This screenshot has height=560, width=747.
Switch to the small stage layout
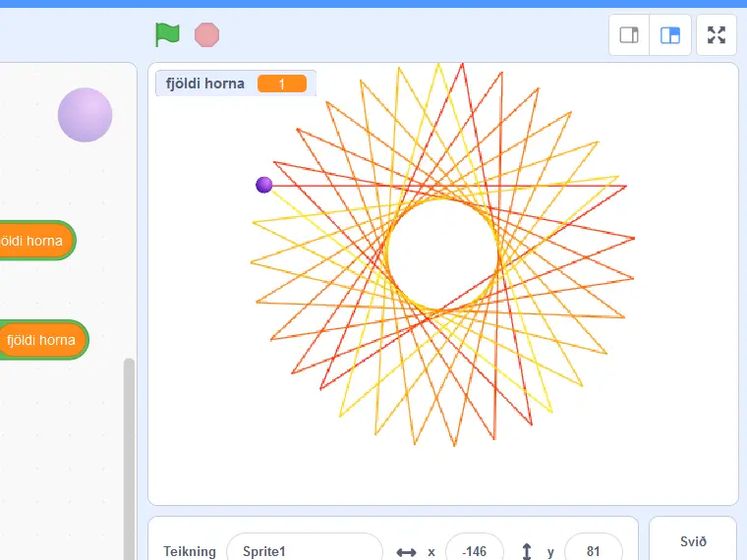click(x=629, y=34)
